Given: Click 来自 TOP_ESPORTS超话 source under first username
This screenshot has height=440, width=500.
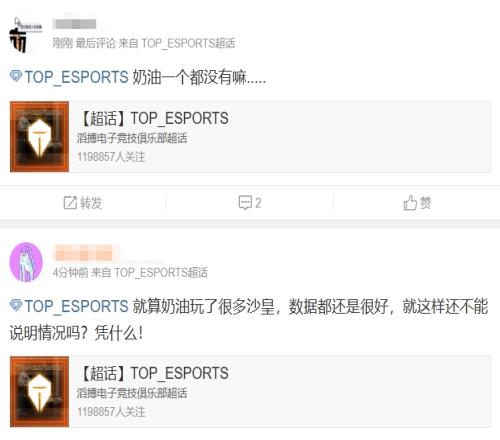Looking at the screenshot, I should tap(177, 43).
